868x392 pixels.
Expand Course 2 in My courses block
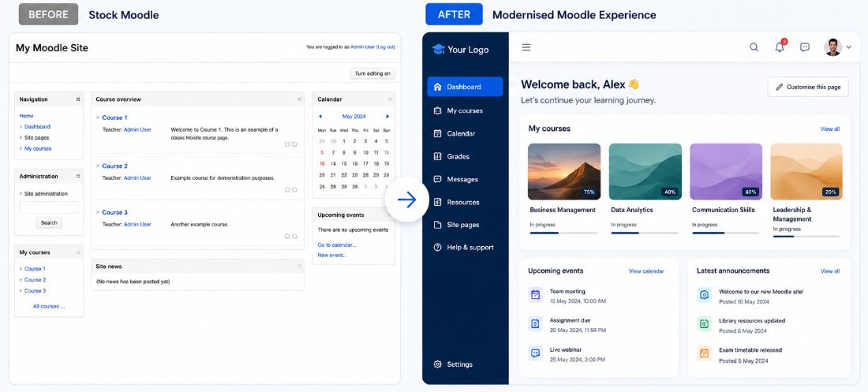21,280
